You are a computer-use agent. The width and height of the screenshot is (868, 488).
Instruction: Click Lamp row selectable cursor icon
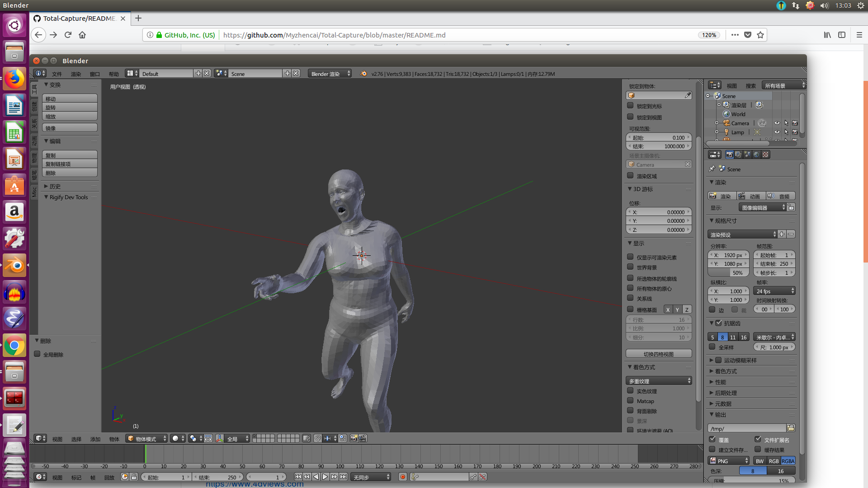(x=786, y=132)
